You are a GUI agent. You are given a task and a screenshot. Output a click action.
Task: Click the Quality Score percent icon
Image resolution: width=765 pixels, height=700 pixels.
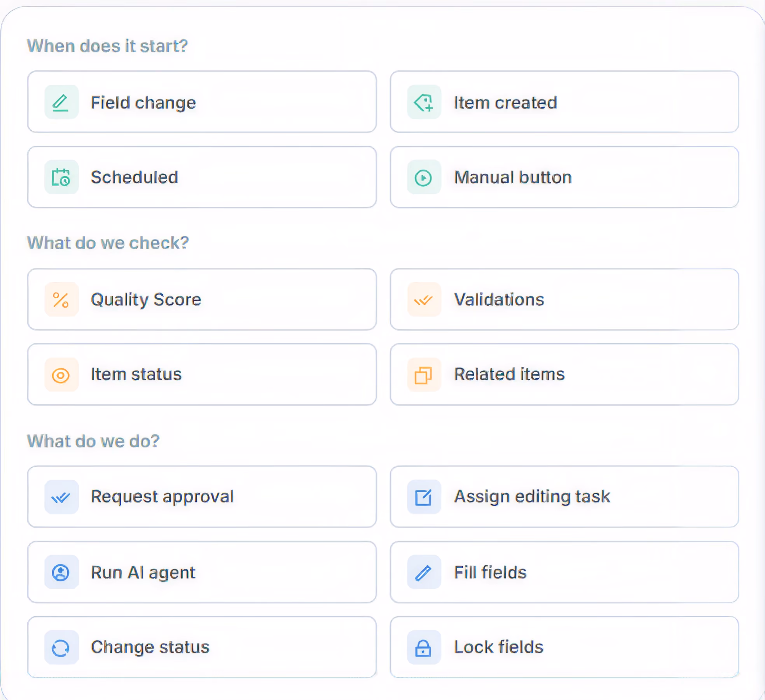point(61,299)
